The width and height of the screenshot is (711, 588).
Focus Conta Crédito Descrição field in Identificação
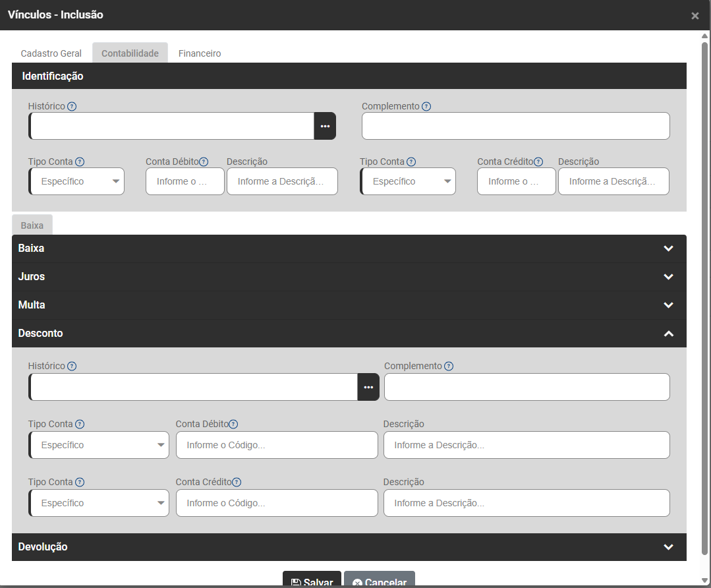coord(613,181)
